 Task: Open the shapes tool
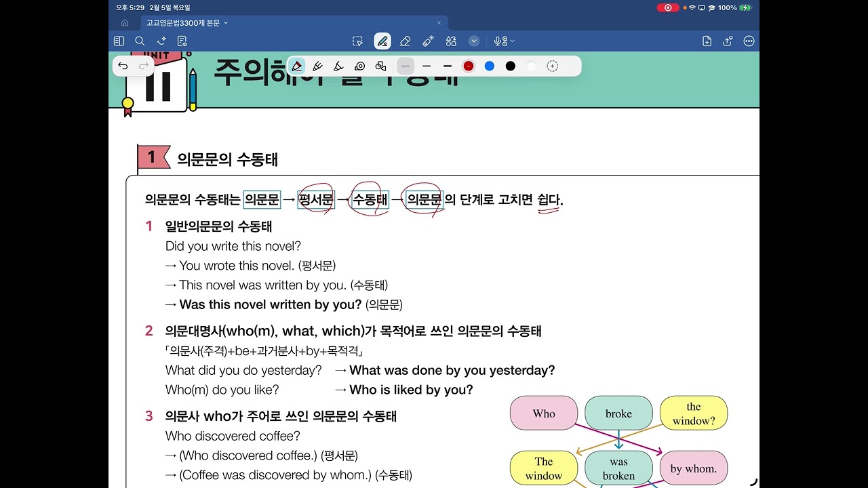(451, 41)
